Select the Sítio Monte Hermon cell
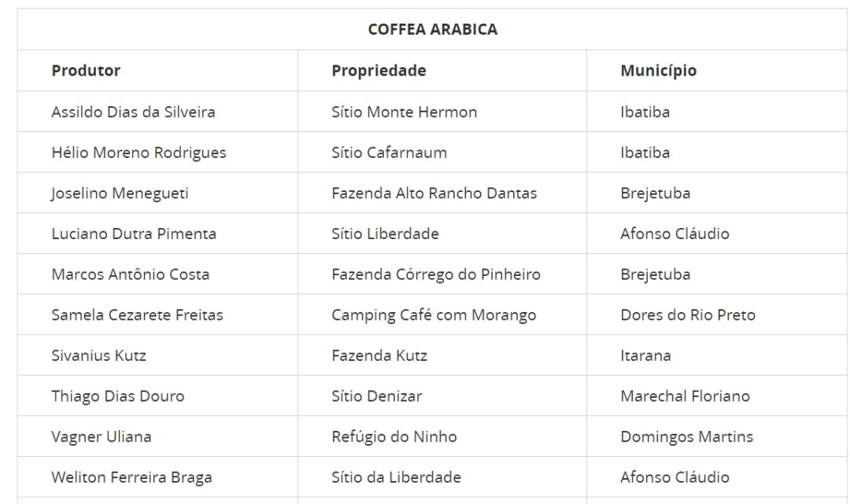Image resolution: width=850 pixels, height=504 pixels. tap(404, 112)
